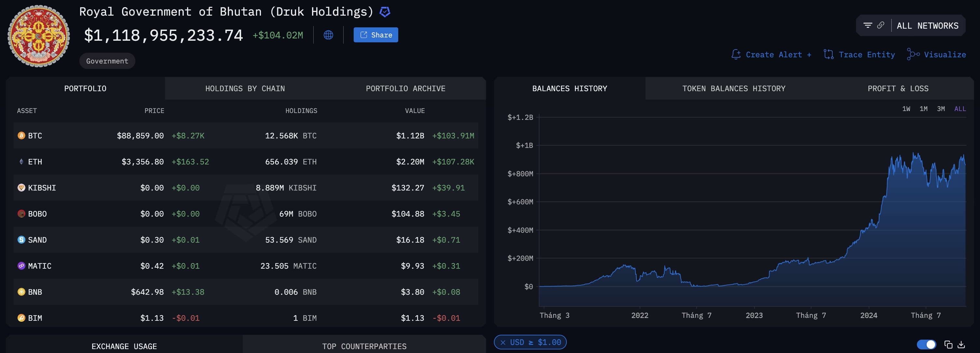Sort by the HOLDINGS column header

click(301, 111)
